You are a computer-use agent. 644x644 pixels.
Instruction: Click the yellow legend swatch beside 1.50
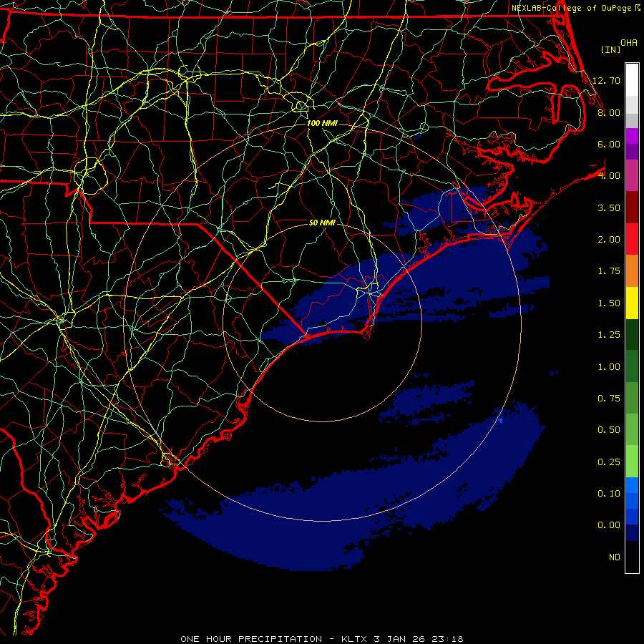(632, 303)
